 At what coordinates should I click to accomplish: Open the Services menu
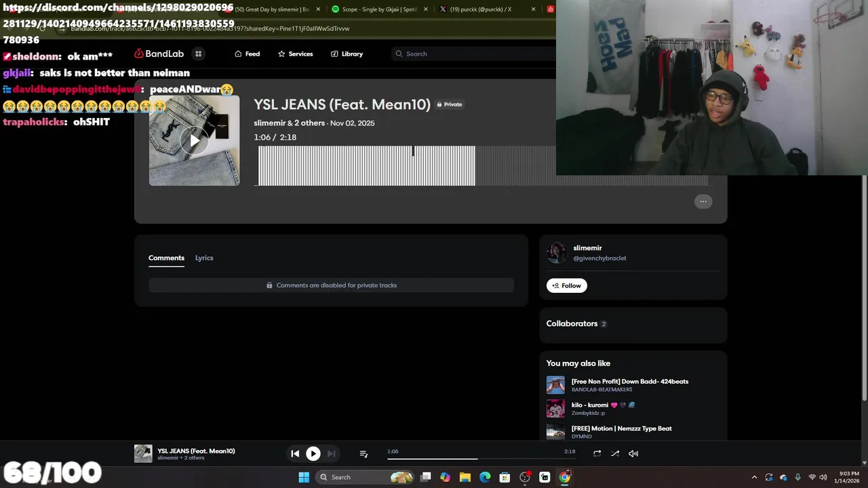pos(296,54)
